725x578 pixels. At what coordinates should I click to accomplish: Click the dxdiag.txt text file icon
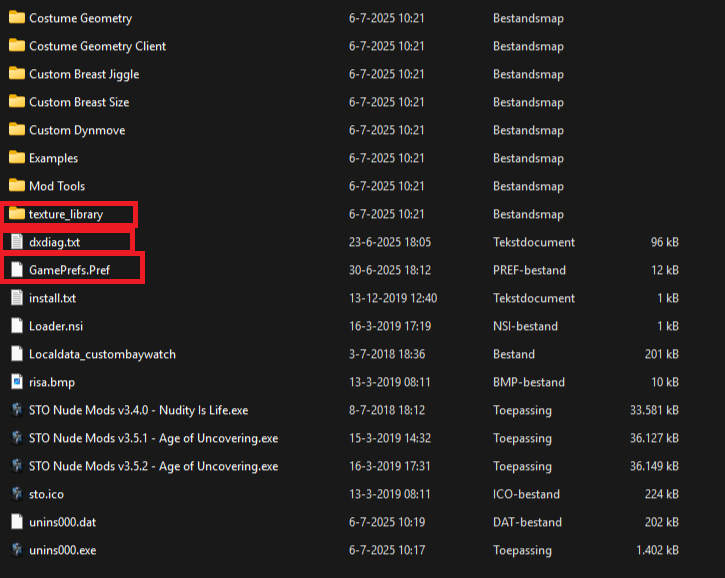[x=16, y=242]
